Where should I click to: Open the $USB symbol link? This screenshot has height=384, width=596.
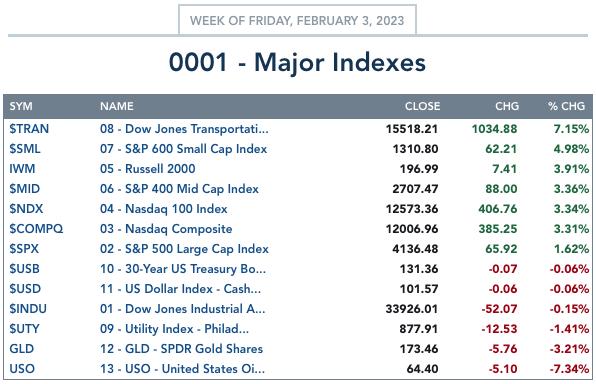(x=24, y=269)
